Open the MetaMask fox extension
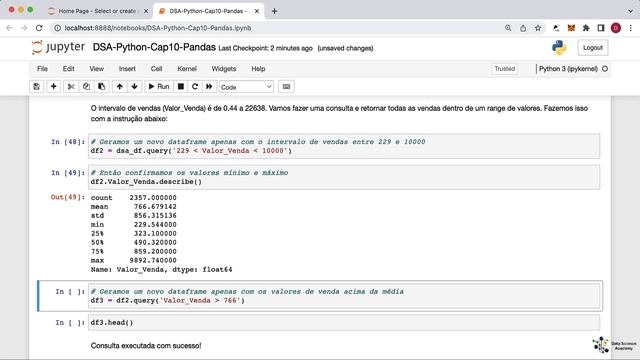 [571, 28]
